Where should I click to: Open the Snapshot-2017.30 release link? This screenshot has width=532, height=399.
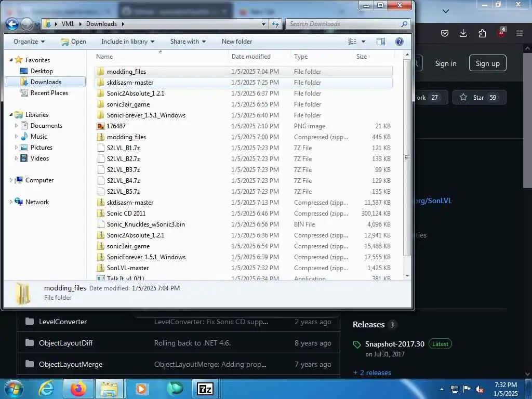[395, 344]
